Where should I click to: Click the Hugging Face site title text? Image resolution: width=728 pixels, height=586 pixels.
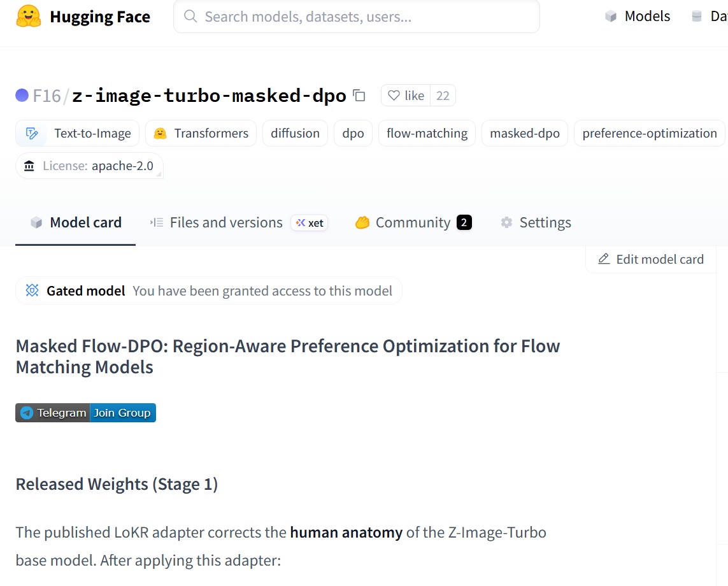coord(100,17)
